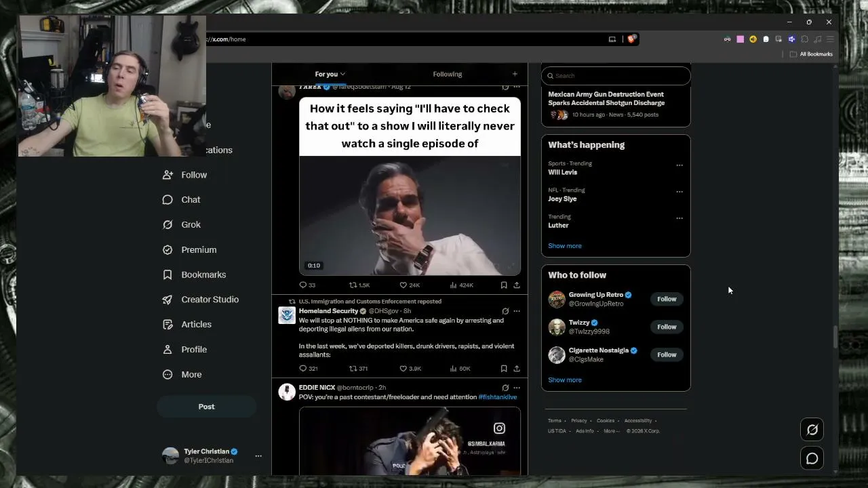
Task: Open options for Will Levis trend
Action: pyautogui.click(x=679, y=165)
